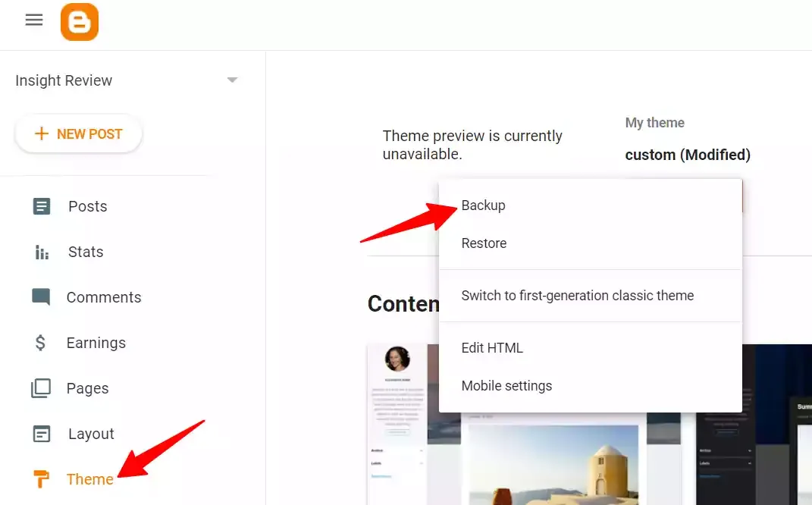The height and width of the screenshot is (505, 812).
Task: Select Edit HTML from the menu
Action: click(591, 347)
